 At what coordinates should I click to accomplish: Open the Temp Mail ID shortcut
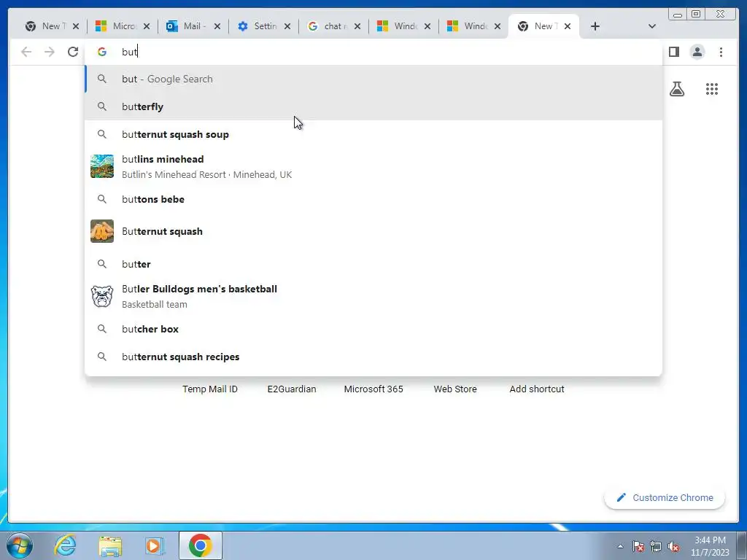click(209, 389)
